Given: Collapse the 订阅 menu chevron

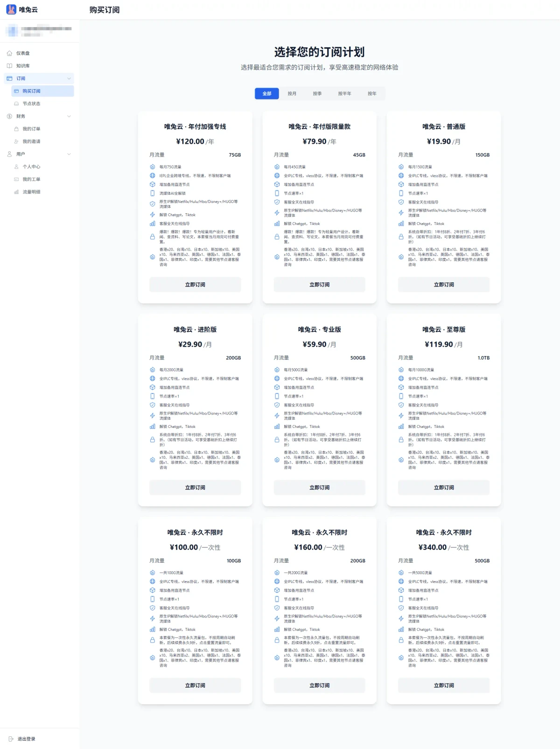Looking at the screenshot, I should coord(69,78).
